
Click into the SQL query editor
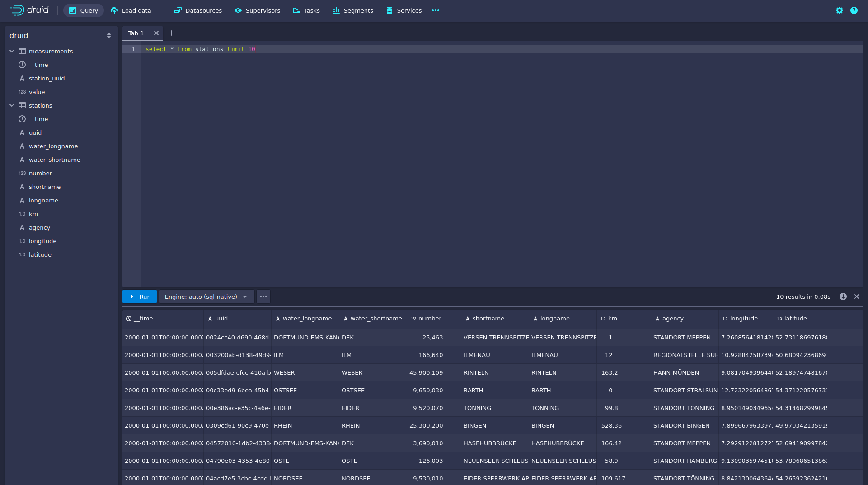tap(452, 158)
